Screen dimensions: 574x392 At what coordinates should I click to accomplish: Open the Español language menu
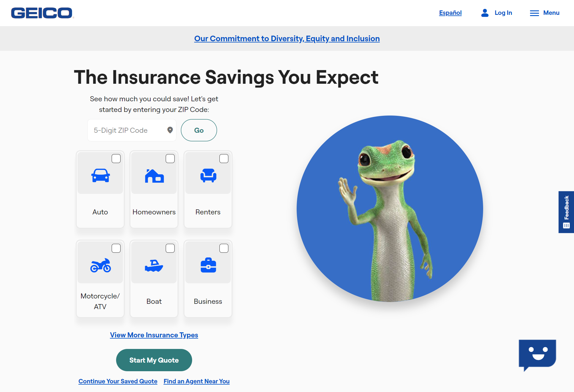click(x=450, y=13)
